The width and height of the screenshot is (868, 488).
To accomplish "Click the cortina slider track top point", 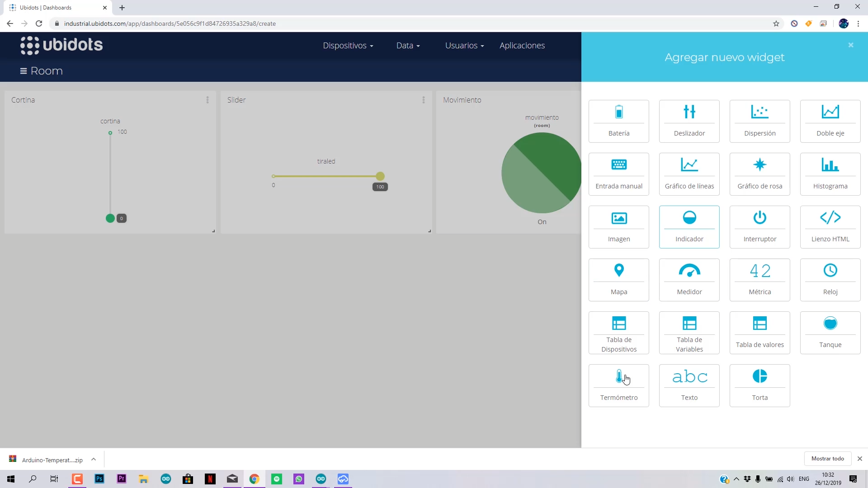I will (x=110, y=133).
